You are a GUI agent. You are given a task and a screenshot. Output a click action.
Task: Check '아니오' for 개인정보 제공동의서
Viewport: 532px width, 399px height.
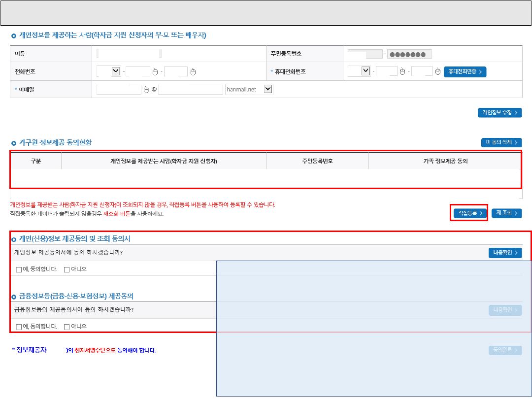(x=66, y=269)
